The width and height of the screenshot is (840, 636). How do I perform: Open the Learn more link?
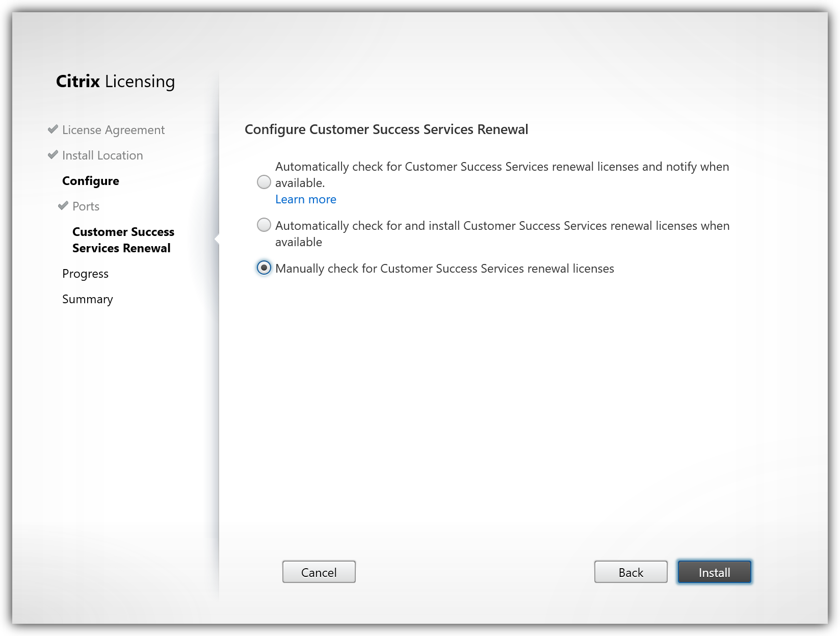pos(305,199)
